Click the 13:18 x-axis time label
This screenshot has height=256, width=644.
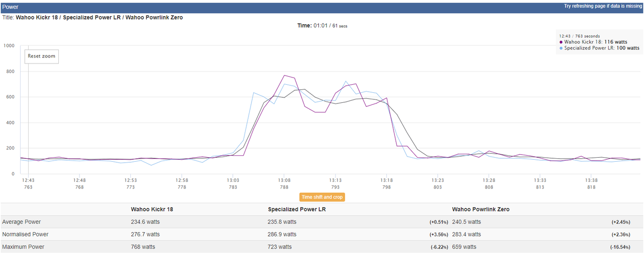(x=386, y=180)
